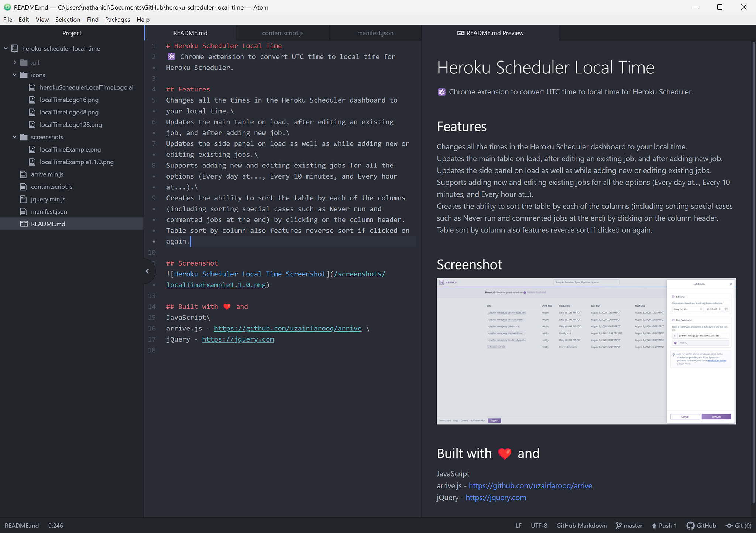Open the Git (0) changes panel icon
Image resolution: width=756 pixels, height=533 pixels.
click(x=729, y=525)
